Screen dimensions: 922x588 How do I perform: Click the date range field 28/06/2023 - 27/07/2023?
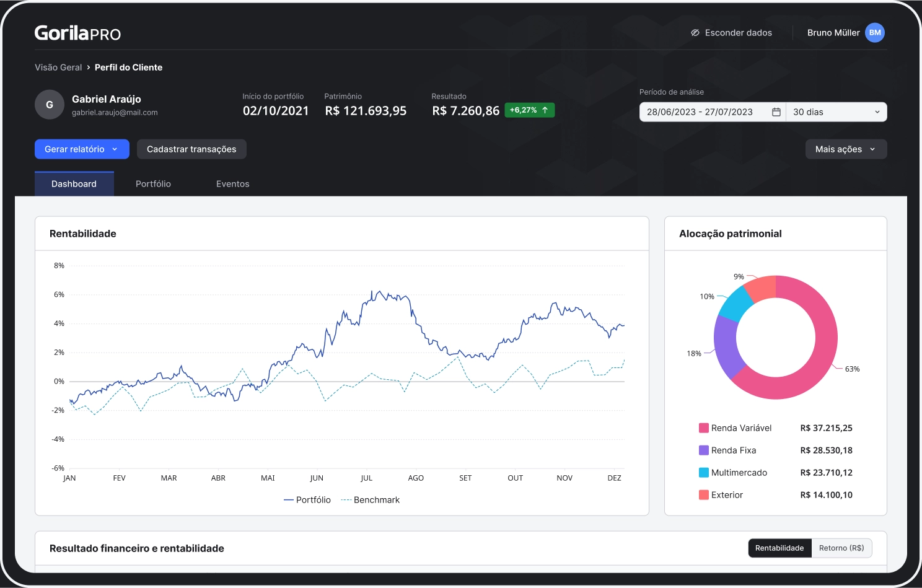(713, 112)
